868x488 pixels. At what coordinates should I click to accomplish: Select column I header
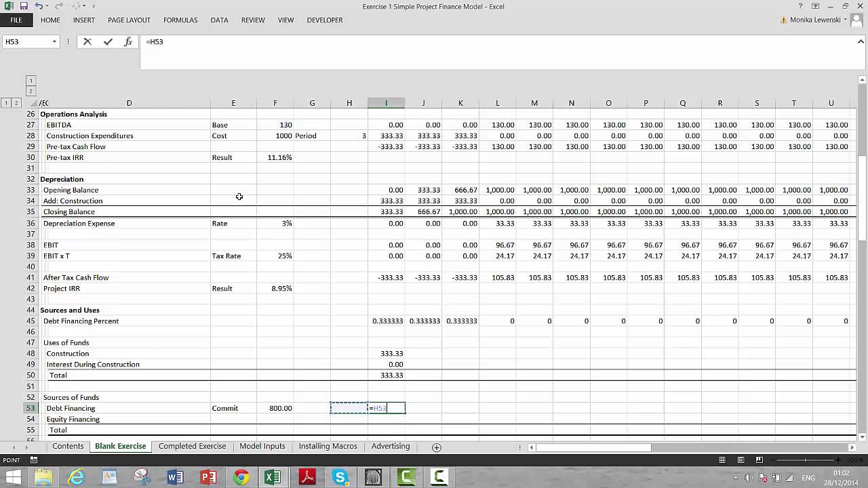pyautogui.click(x=387, y=103)
